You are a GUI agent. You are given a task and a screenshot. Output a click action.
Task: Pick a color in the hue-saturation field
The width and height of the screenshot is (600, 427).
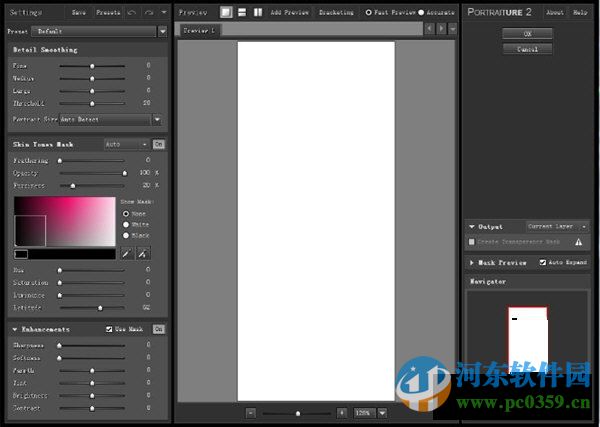coord(65,222)
